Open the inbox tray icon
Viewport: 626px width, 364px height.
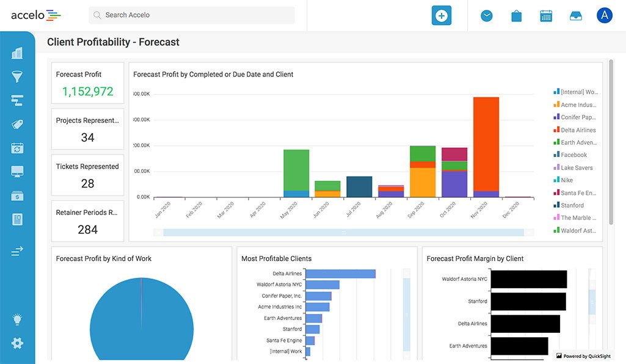575,16
